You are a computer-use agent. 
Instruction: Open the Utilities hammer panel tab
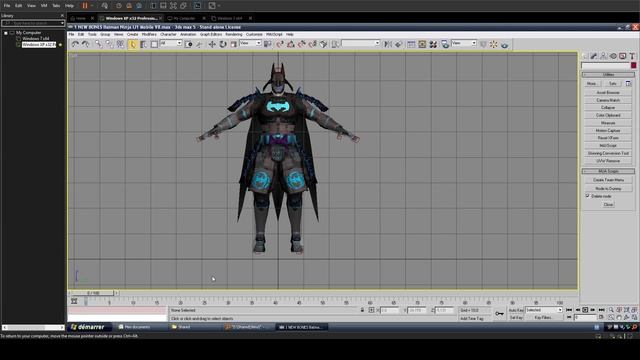(632, 56)
